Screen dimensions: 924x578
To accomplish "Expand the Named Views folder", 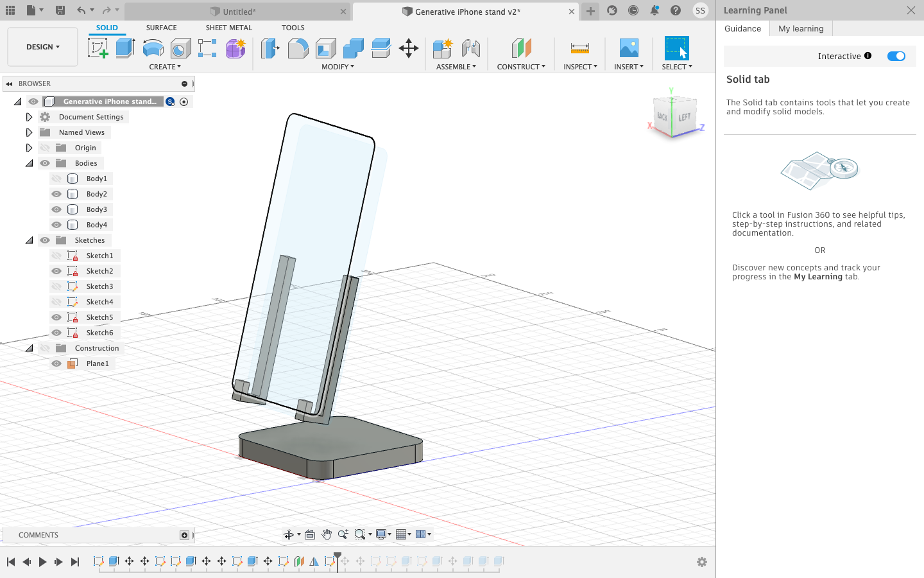I will point(29,132).
